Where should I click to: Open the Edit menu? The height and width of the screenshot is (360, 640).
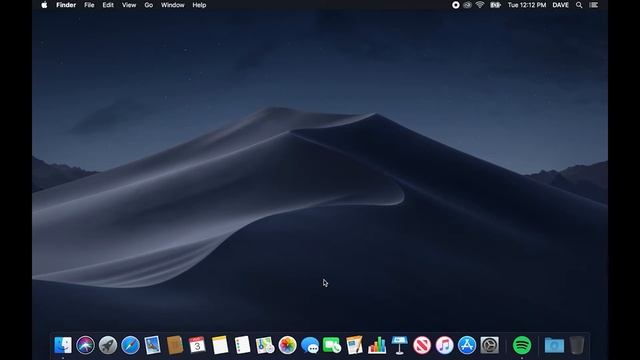tap(108, 5)
